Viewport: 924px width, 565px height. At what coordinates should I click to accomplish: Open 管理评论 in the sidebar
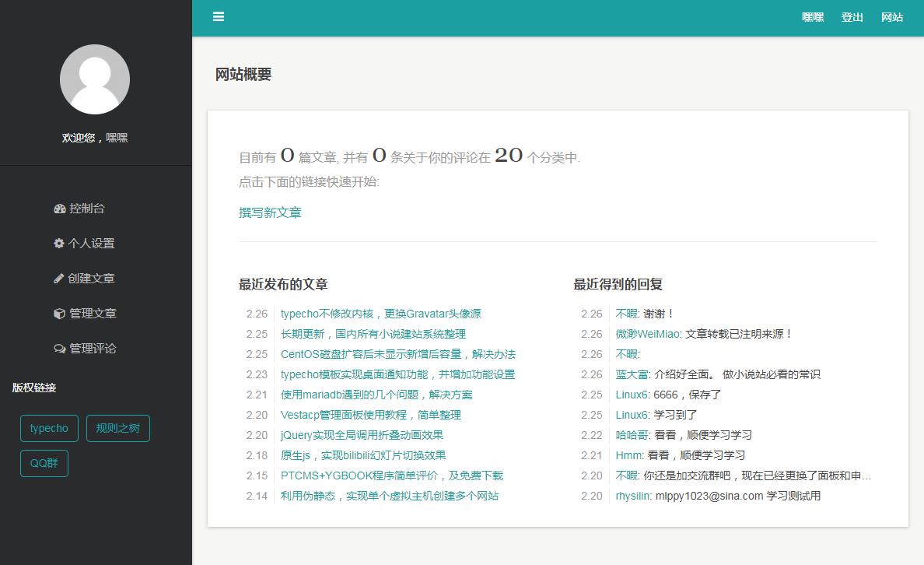click(x=93, y=349)
